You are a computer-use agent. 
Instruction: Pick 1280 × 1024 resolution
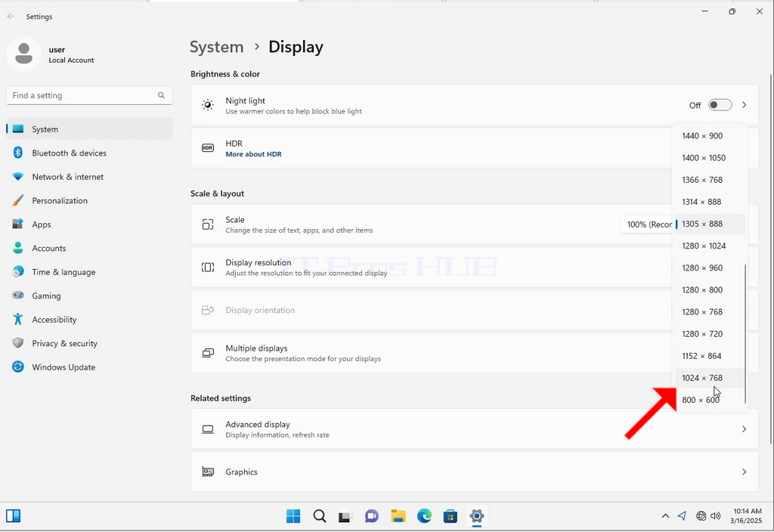click(x=710, y=246)
